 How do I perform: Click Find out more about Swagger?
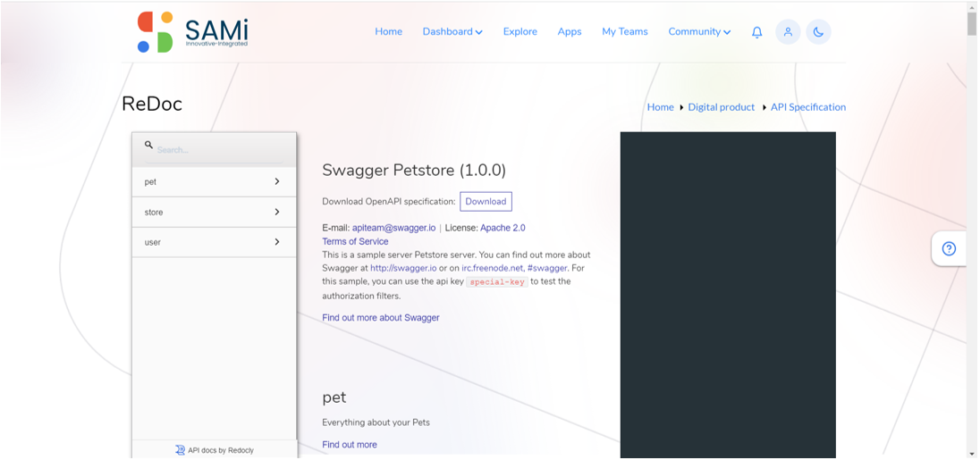381,318
